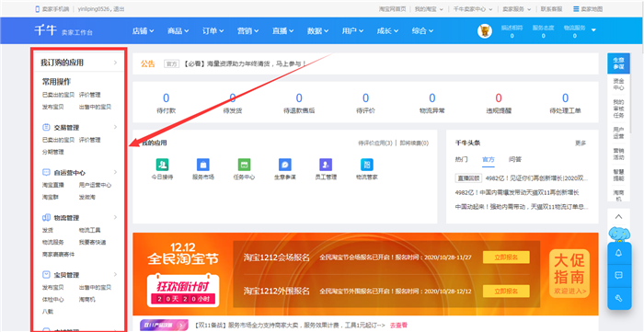This screenshot has height=332, width=644.
Task: Click the elephant mascot assistant icon
Action: (619, 234)
